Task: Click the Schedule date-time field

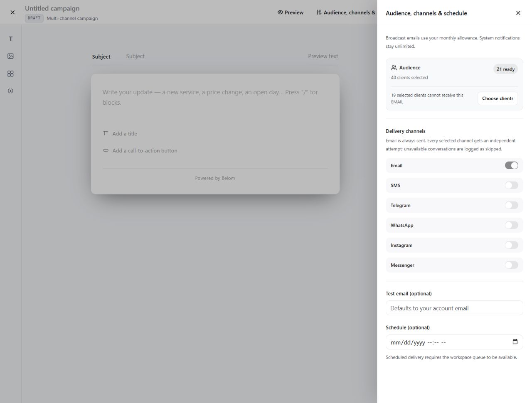Action: [x=454, y=342]
